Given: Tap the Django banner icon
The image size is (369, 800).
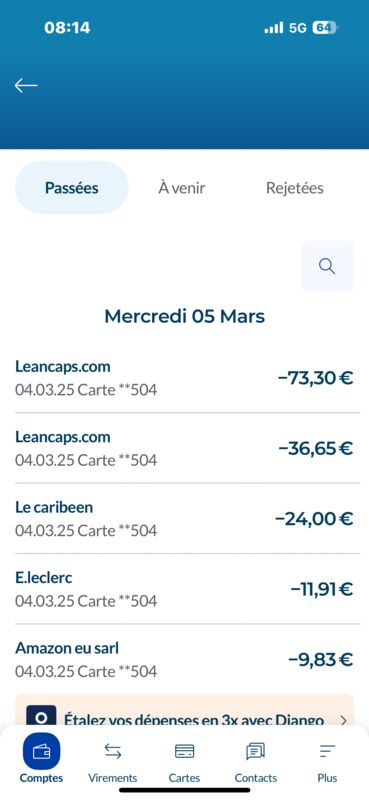Looking at the screenshot, I should point(41,715).
